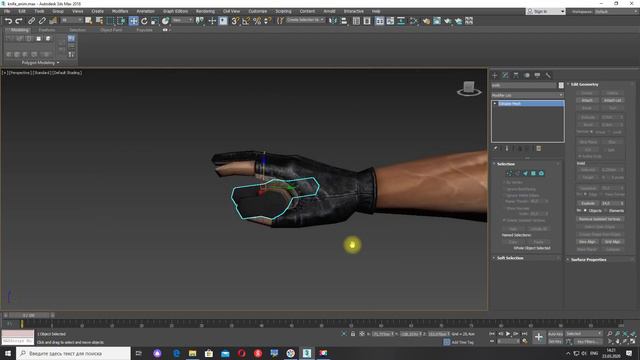Switch to the Hierarchy tab of the command panel
The height and width of the screenshot is (360, 640).
(516, 76)
